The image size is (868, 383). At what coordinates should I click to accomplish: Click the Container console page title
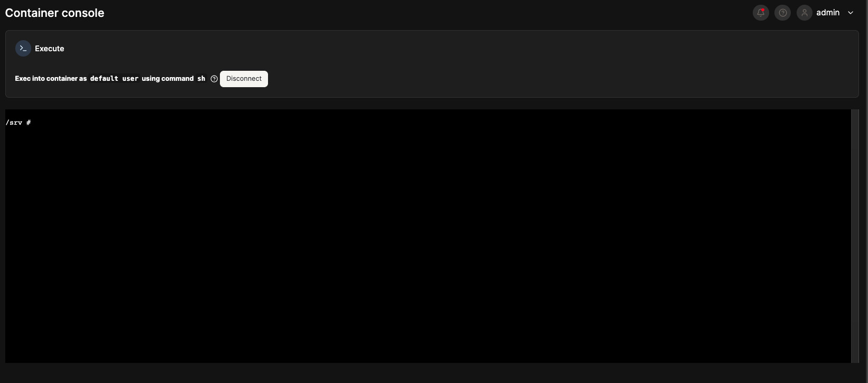54,13
